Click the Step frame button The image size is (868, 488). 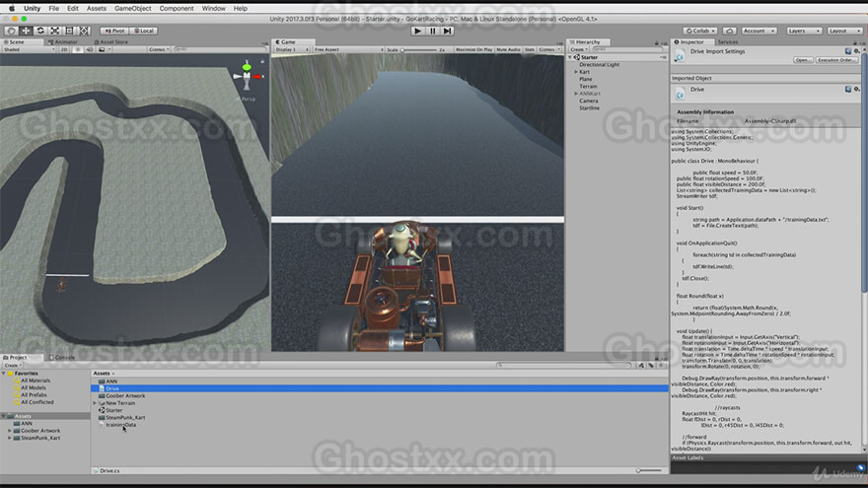[x=447, y=31]
